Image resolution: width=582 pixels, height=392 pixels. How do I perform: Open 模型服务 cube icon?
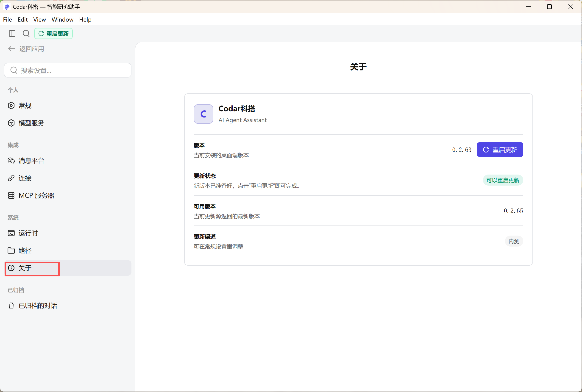pyautogui.click(x=11, y=123)
